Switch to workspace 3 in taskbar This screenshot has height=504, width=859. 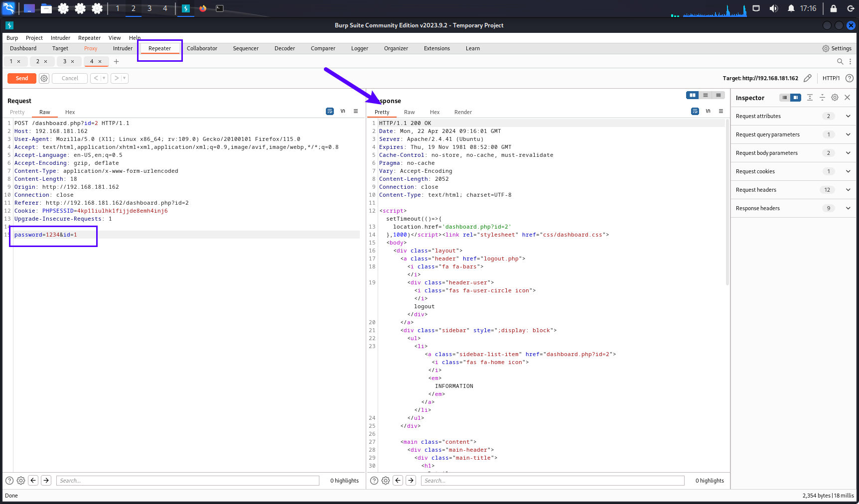(x=149, y=8)
